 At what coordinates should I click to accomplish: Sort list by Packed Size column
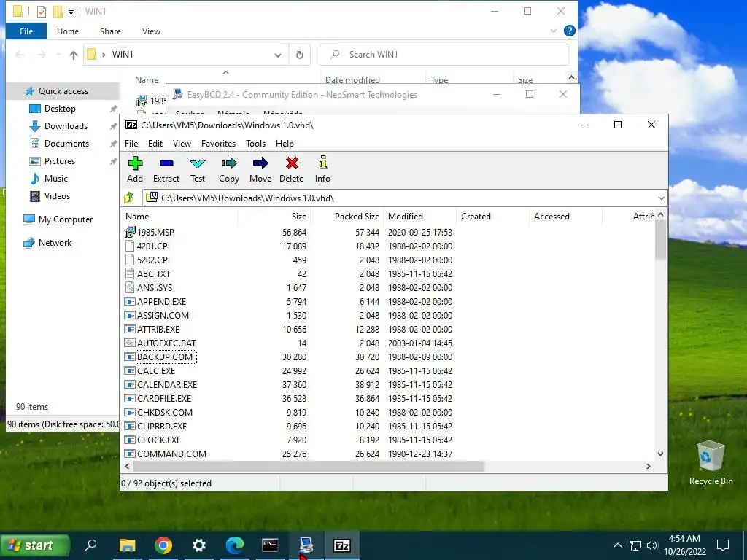click(x=347, y=216)
